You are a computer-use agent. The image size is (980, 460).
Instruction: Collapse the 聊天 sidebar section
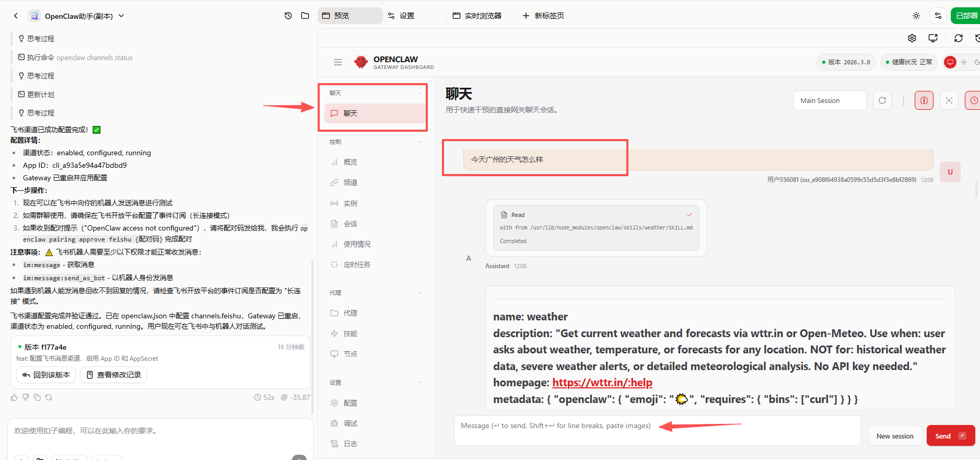pyautogui.click(x=375, y=93)
